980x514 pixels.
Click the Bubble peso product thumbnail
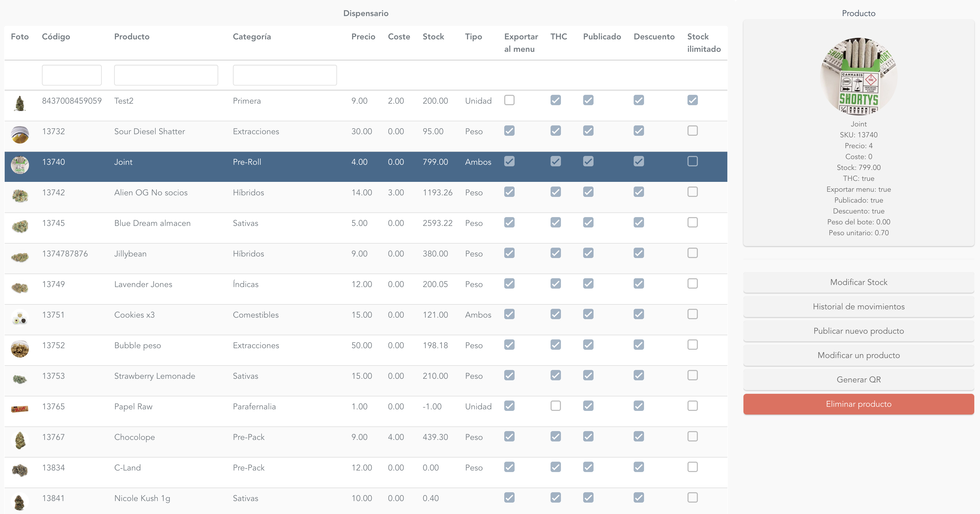click(20, 348)
